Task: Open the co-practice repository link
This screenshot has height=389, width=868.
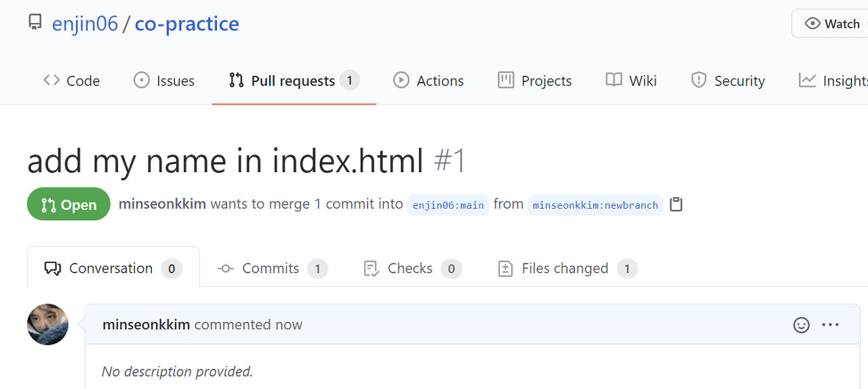Action: tap(186, 24)
